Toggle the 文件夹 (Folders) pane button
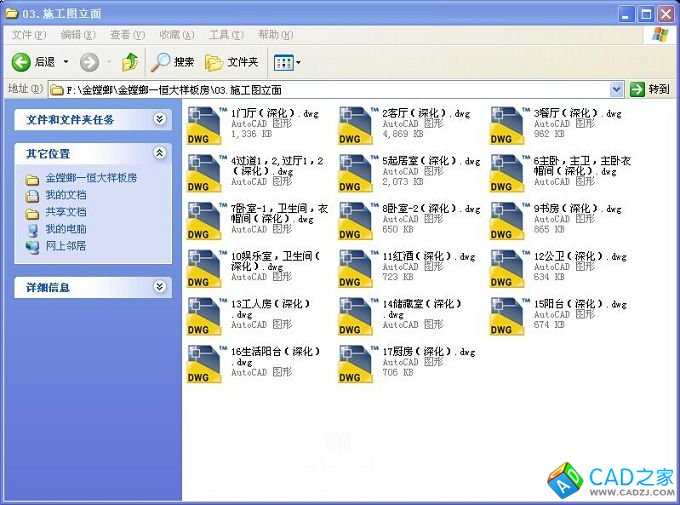 point(232,62)
